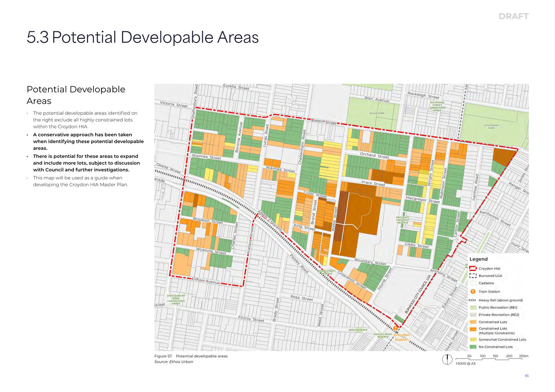Click the 'Source: Ethos Urban' caption

click(x=174, y=362)
